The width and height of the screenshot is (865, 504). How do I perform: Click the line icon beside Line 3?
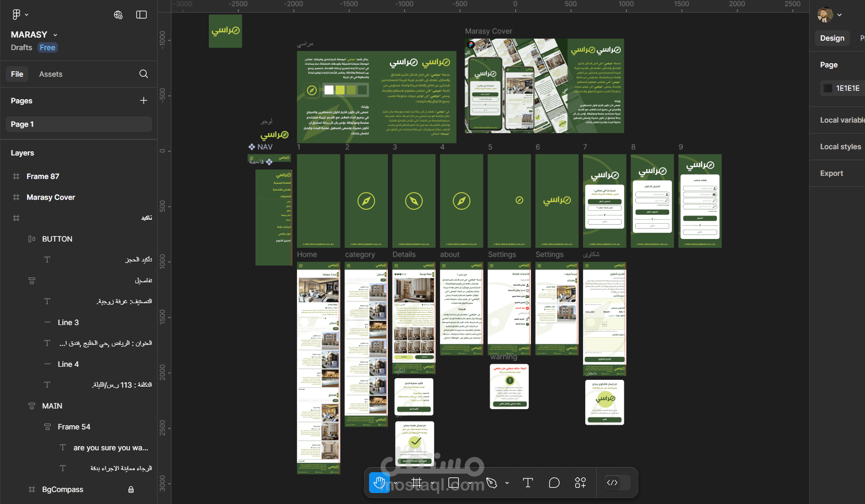pyautogui.click(x=48, y=322)
